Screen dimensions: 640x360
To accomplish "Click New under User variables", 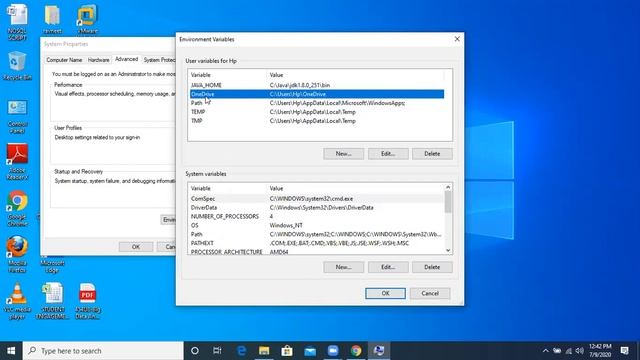I will coord(343,154).
